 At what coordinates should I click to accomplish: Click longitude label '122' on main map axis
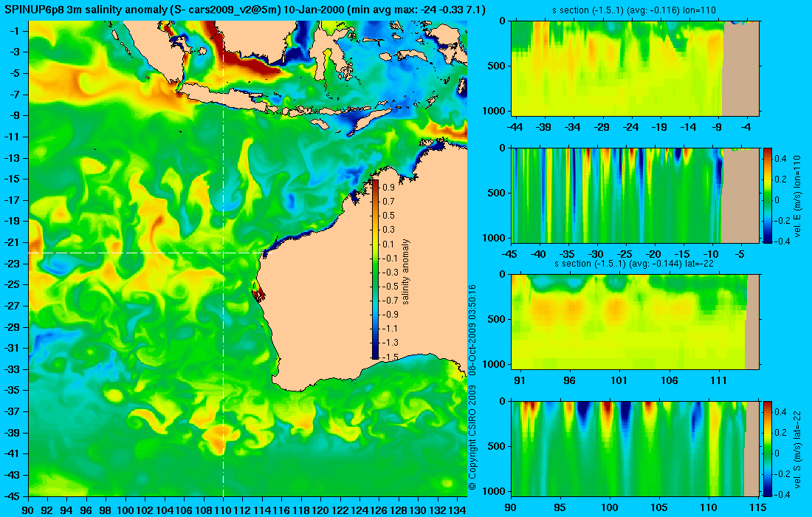[x=340, y=510]
